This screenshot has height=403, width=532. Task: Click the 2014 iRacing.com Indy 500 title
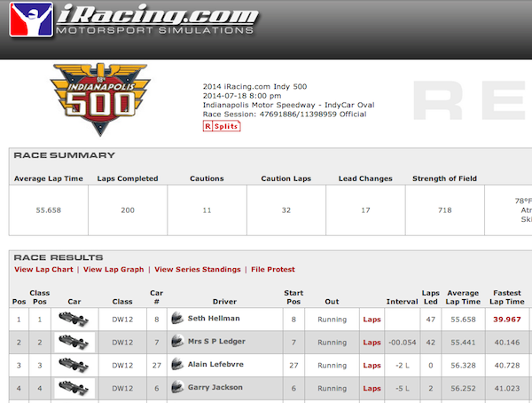pos(254,87)
